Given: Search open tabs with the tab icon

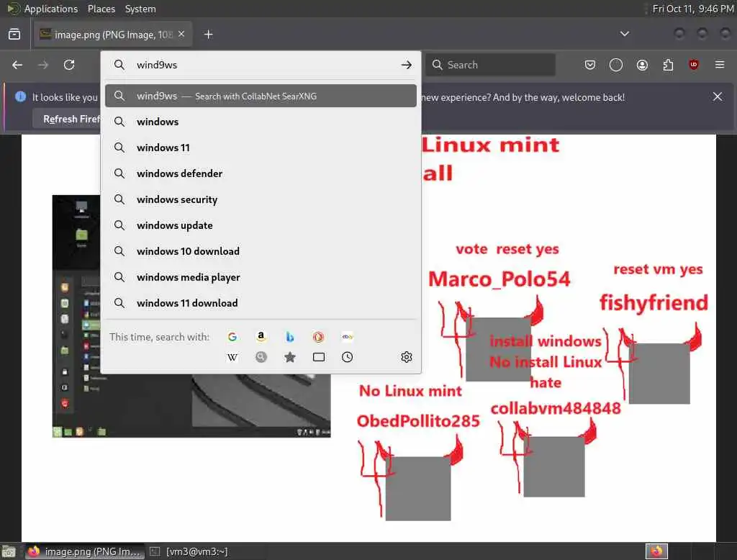Looking at the screenshot, I should (319, 357).
